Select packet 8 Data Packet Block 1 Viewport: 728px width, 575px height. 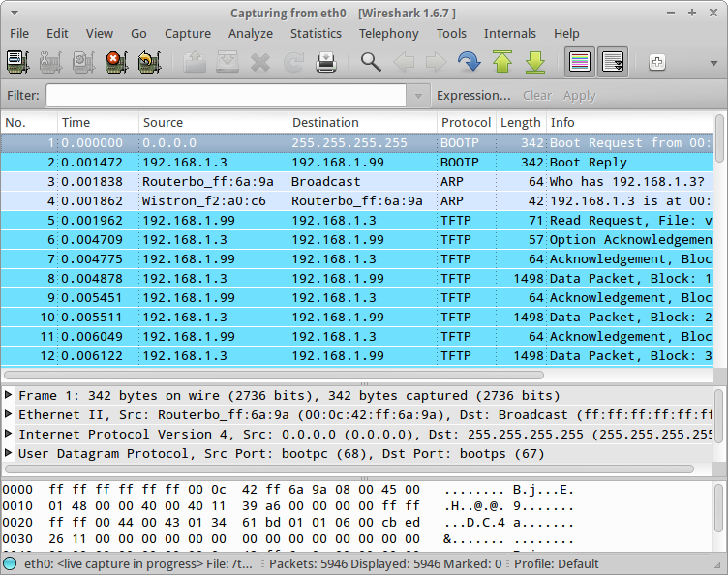(356, 279)
